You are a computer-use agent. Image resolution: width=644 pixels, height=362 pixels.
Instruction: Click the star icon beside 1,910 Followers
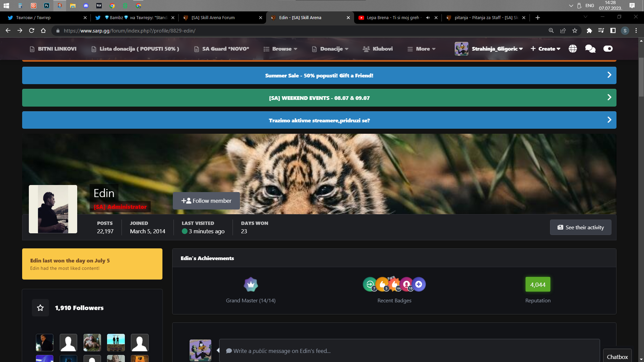tap(40, 308)
